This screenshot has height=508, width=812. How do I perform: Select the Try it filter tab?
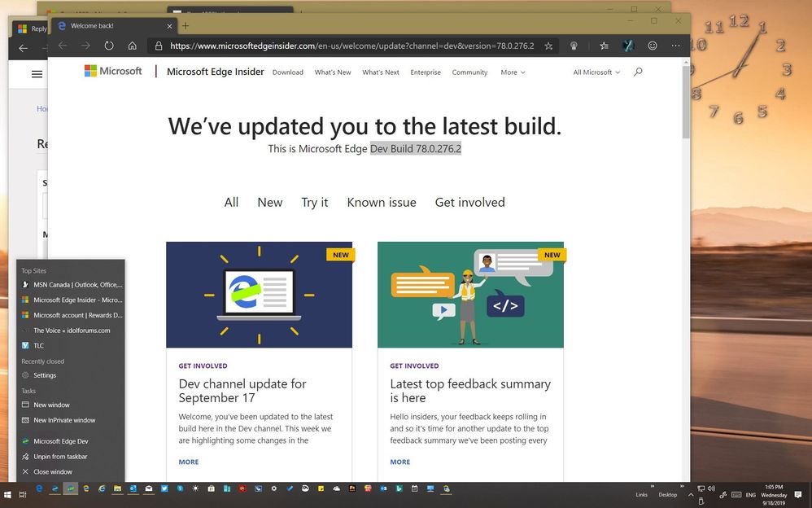pyautogui.click(x=315, y=202)
